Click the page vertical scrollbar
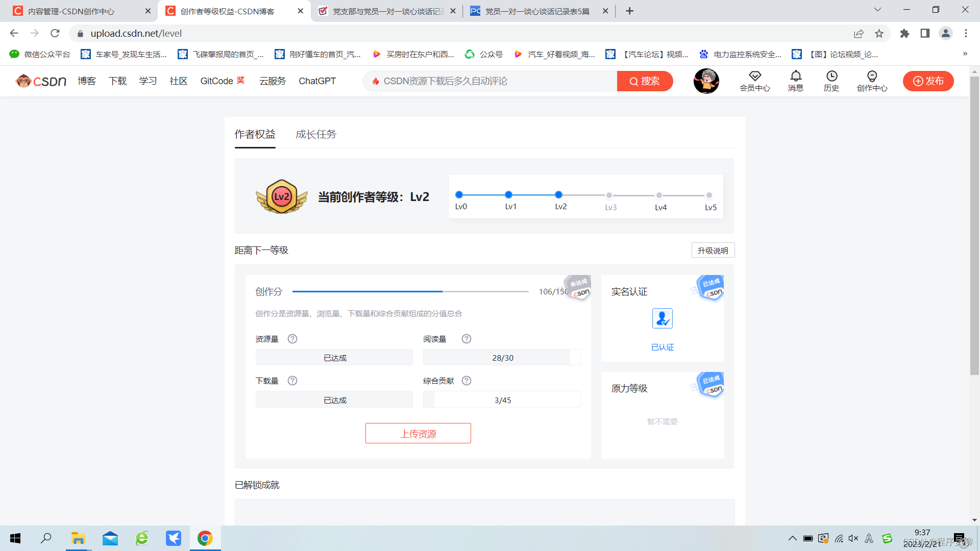This screenshot has height=551, width=980. coord(974,224)
